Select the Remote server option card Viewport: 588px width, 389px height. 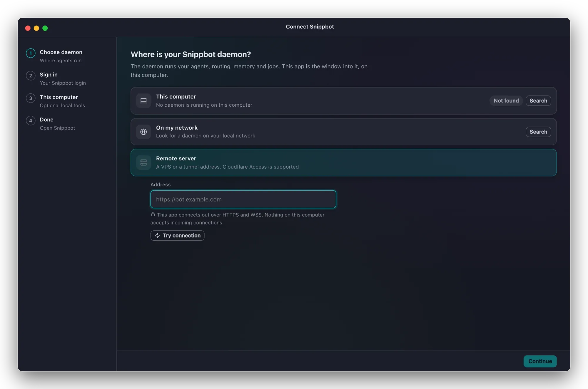[343, 162]
